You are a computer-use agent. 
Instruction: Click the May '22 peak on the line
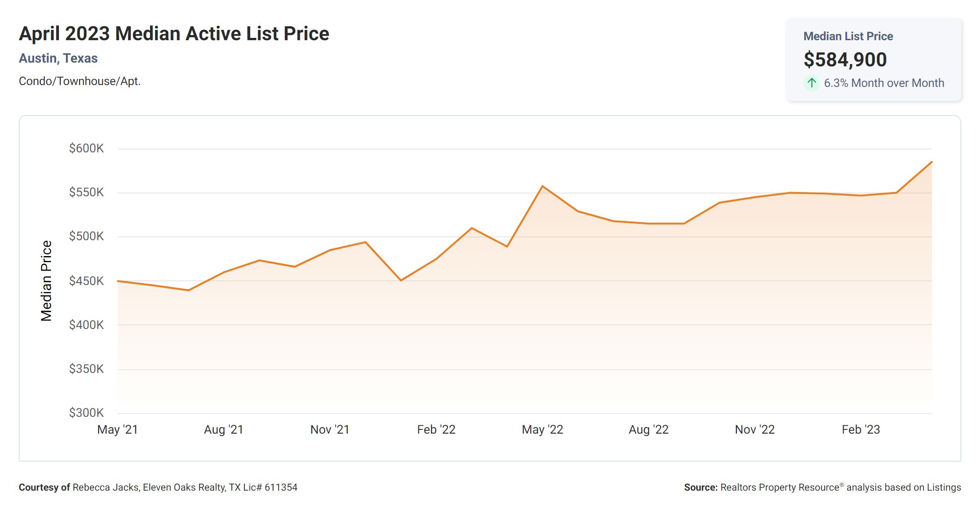(x=542, y=186)
